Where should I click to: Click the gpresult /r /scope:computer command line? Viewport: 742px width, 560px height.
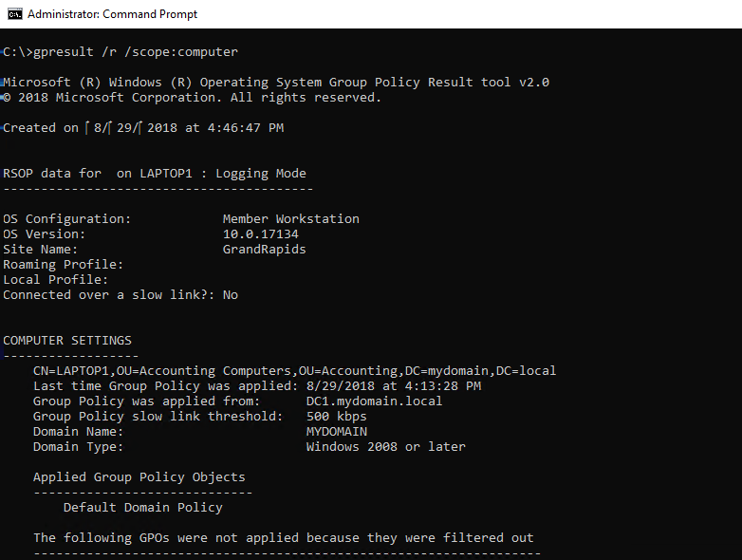pyautogui.click(x=121, y=51)
